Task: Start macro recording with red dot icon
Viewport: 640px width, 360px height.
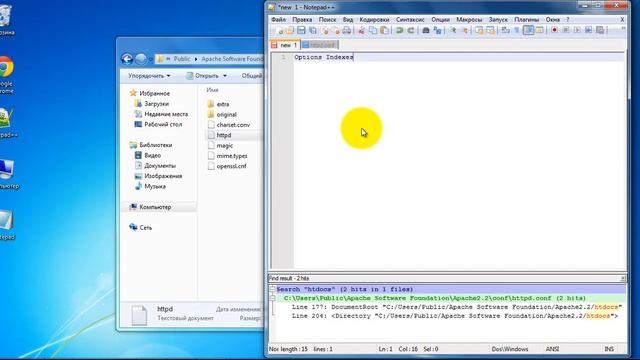Action: click(x=554, y=30)
